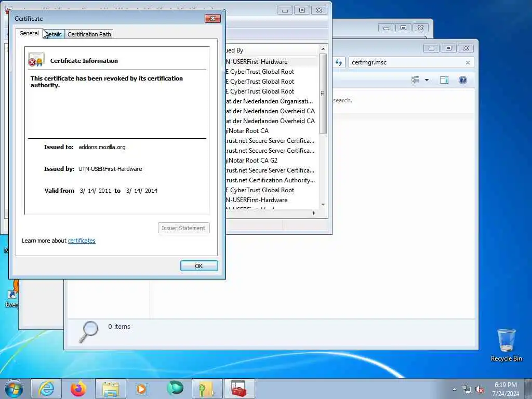The width and height of the screenshot is (532, 399).
Task: Click the network tray icon
Action: [467, 390]
